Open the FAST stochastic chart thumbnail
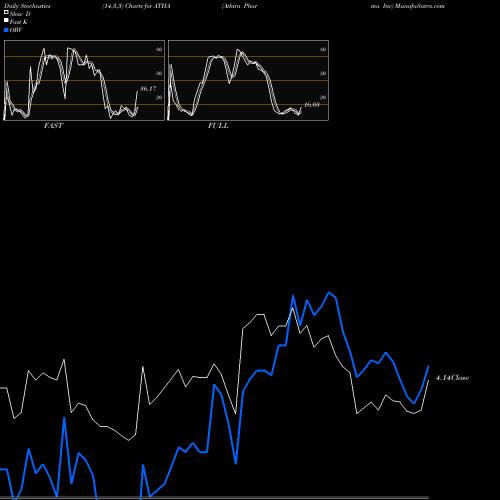 84,80
